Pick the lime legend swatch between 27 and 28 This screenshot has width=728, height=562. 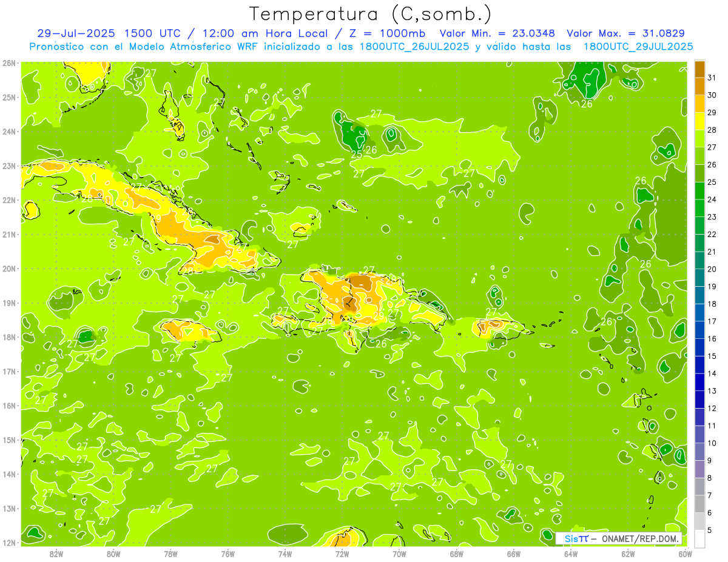click(x=700, y=139)
